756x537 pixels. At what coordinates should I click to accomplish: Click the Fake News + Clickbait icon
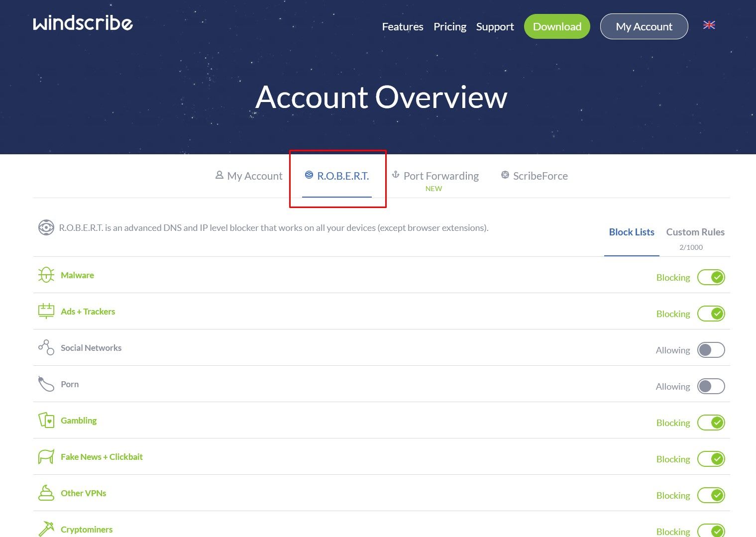tap(46, 456)
